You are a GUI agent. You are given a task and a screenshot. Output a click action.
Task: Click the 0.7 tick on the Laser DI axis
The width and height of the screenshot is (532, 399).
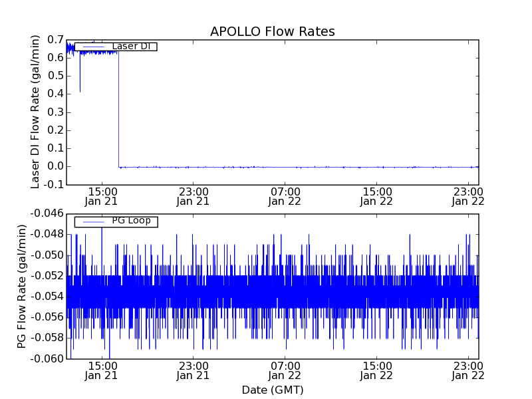(x=56, y=40)
